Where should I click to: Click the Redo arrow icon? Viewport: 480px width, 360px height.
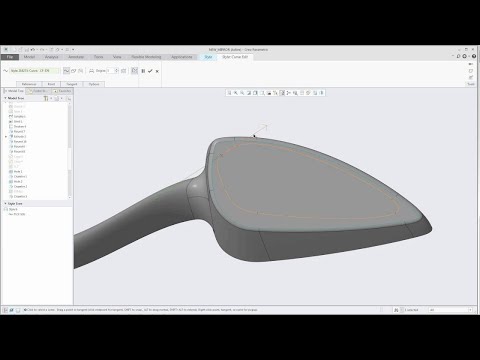coord(42,49)
